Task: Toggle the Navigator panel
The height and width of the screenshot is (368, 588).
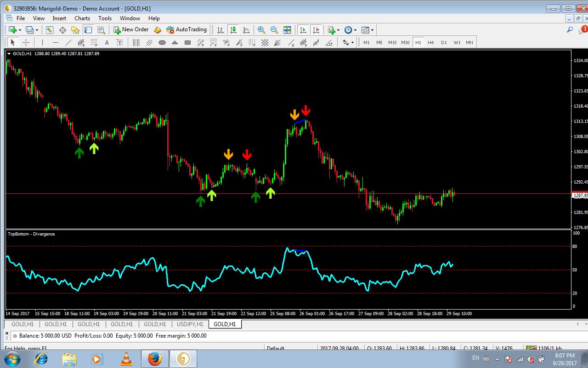Action: 75,30
